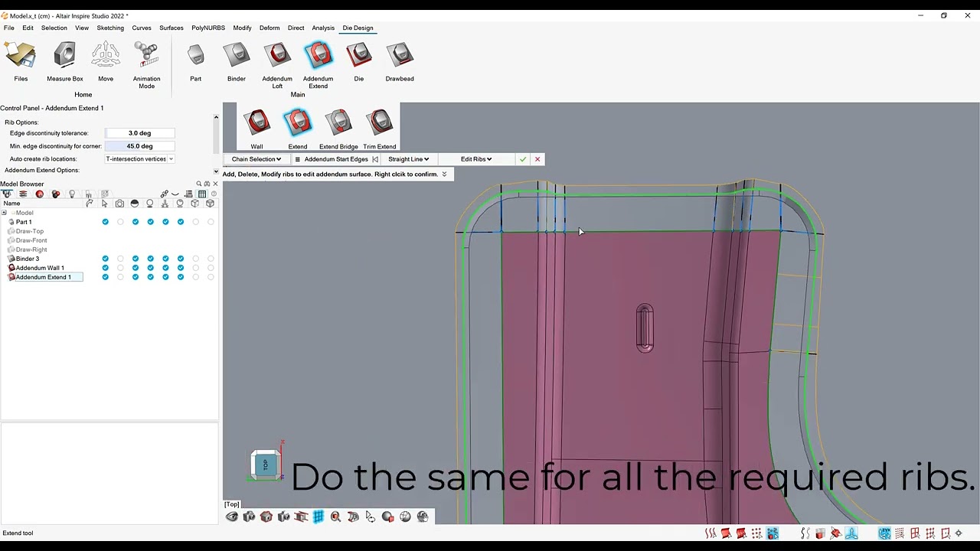Click the lights bulb tab in Model Browser
980x551 pixels.
72,194
